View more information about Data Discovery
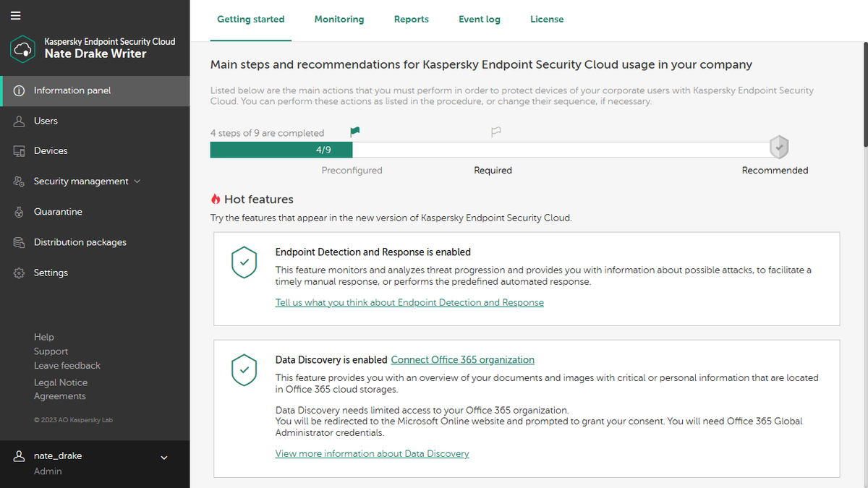This screenshot has height=488, width=868. pos(372,453)
